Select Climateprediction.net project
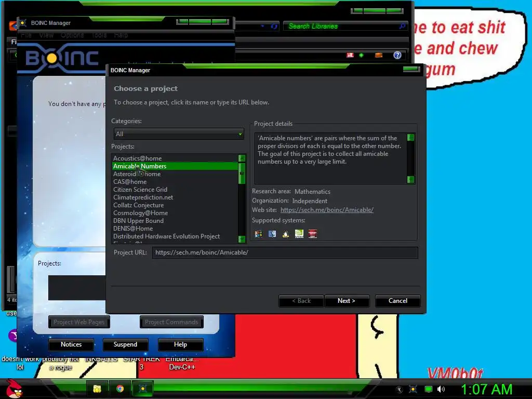This screenshot has height=399, width=532. 175,197
